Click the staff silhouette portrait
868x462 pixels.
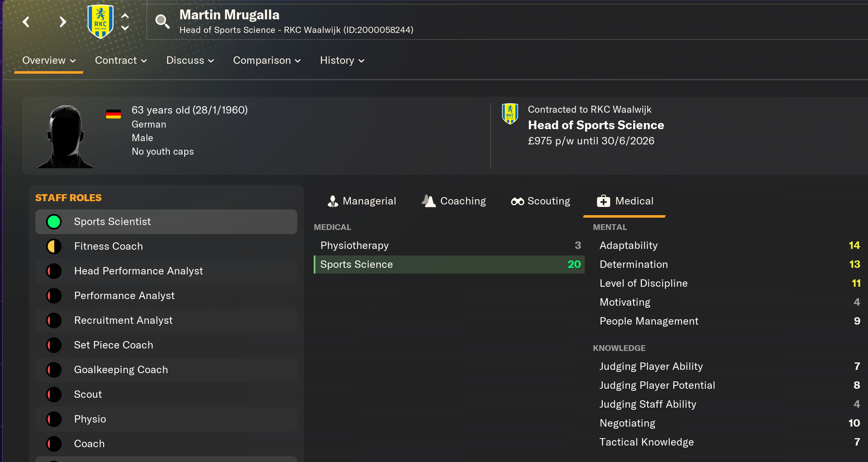click(x=66, y=136)
